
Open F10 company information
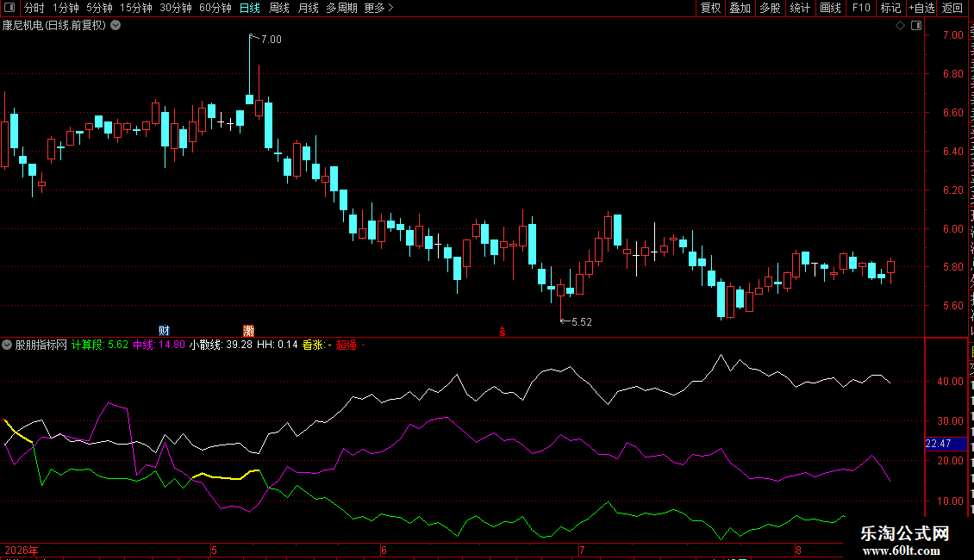[x=861, y=8]
